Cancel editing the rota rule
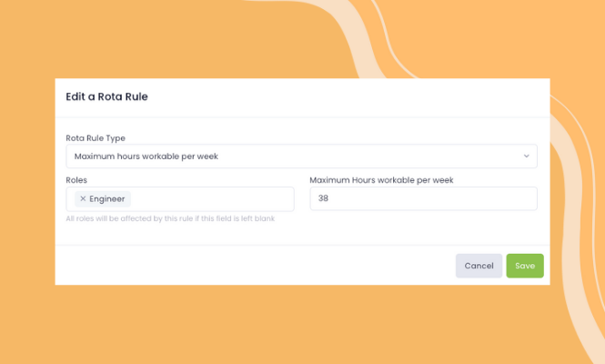 [479, 266]
